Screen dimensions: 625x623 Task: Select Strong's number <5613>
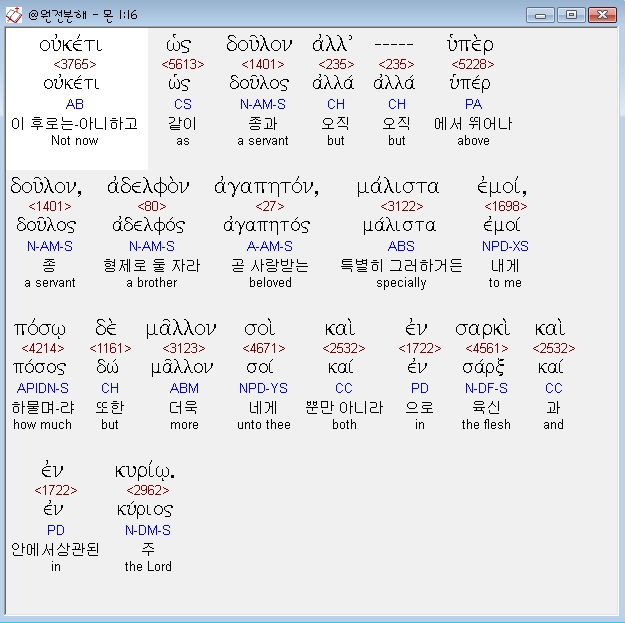pyautogui.click(x=183, y=64)
